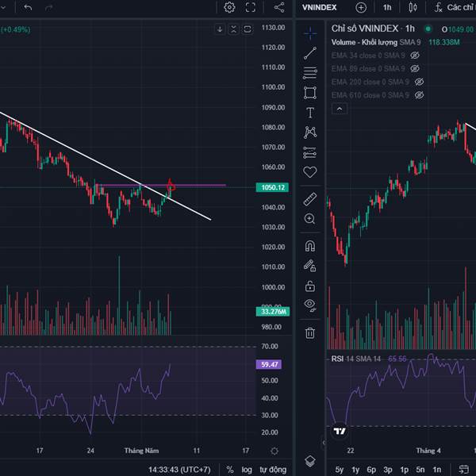476x476 pixels.
Task: Open the object tree layers icon
Action: coord(310,461)
